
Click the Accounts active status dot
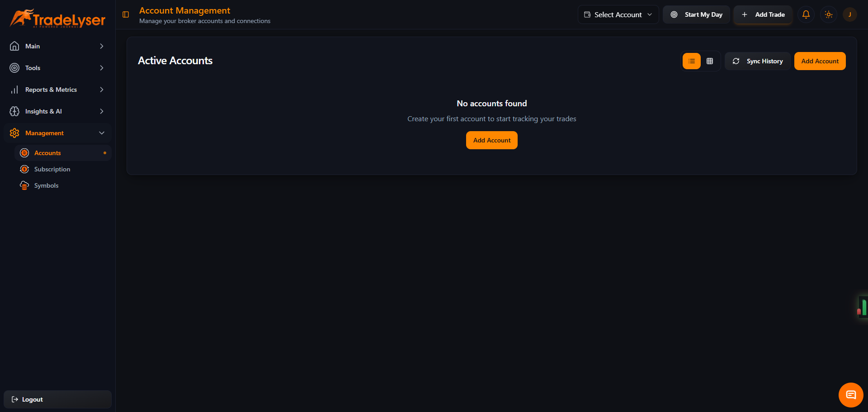(x=104, y=153)
